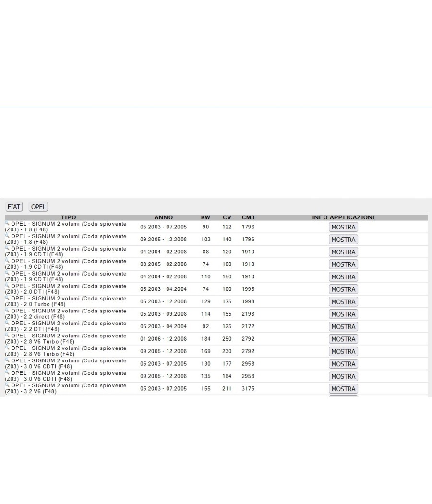Select displacement value 1995
Viewport: 432px width, 504px height.
248,289
